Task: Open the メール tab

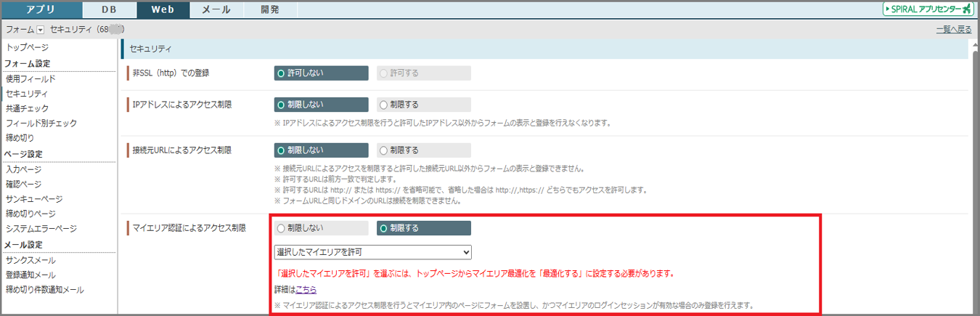Action: coord(216,9)
